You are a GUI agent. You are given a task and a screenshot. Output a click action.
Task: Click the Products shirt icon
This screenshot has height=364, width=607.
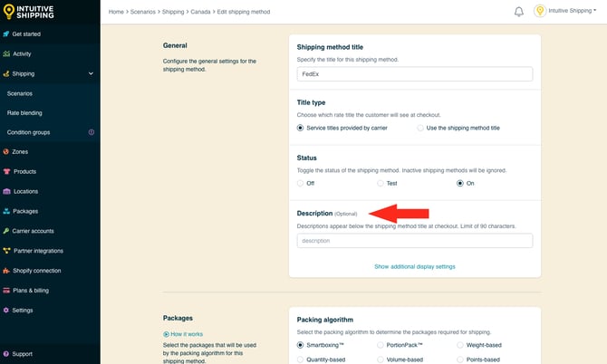point(6,171)
